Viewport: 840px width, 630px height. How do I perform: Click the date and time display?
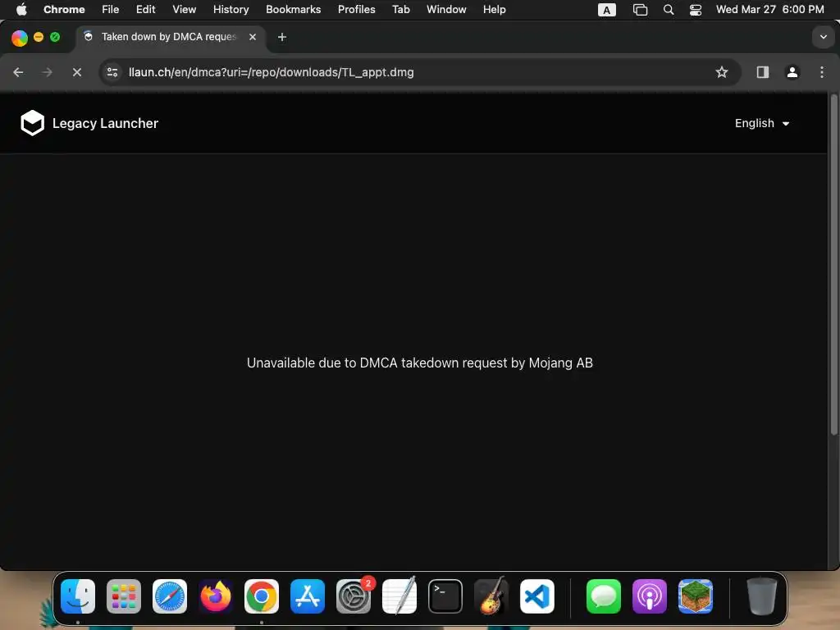(769, 10)
